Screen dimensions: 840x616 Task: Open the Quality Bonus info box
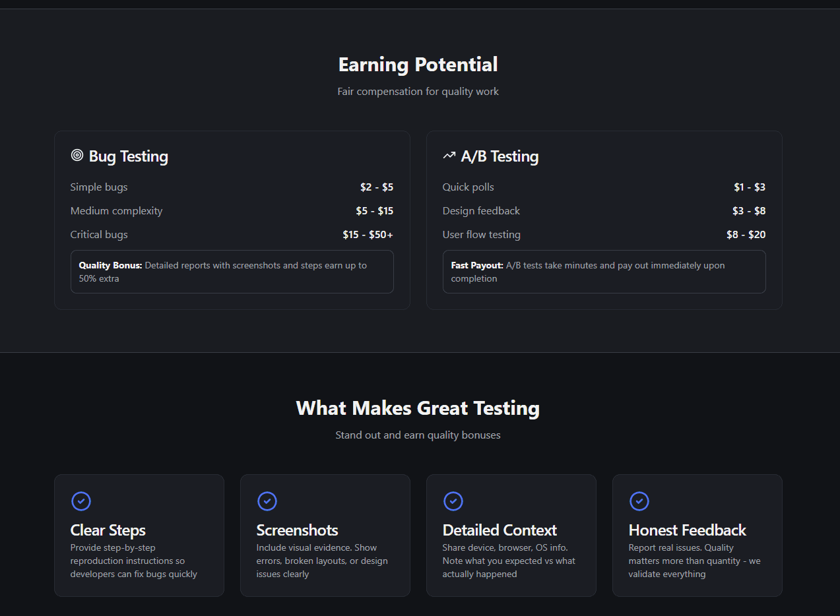[232, 271]
